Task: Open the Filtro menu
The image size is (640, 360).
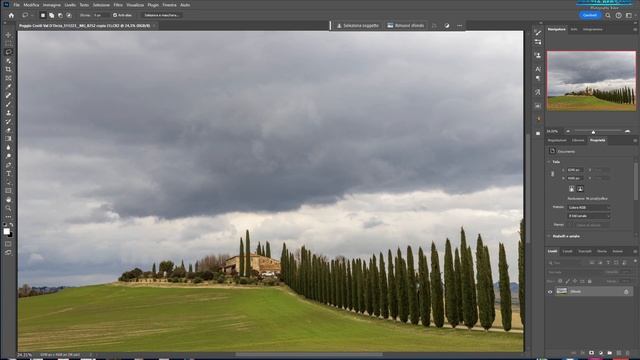Action: point(118,5)
